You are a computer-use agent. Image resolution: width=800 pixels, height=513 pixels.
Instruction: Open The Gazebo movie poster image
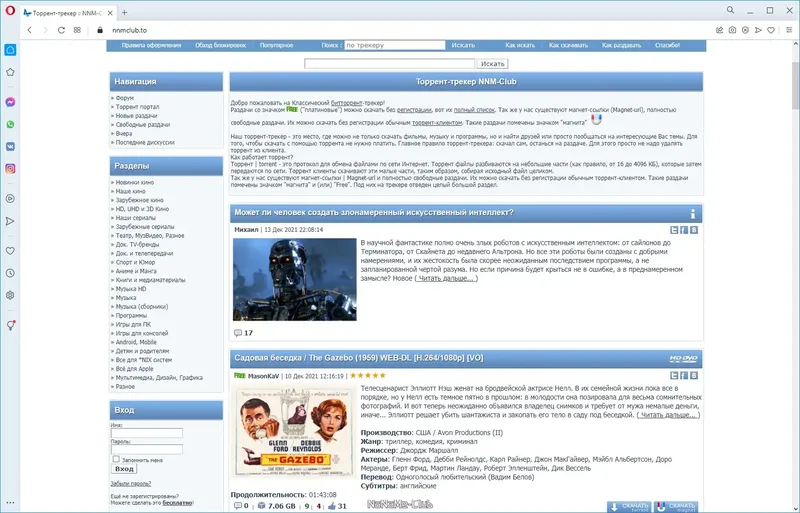tap(294, 432)
